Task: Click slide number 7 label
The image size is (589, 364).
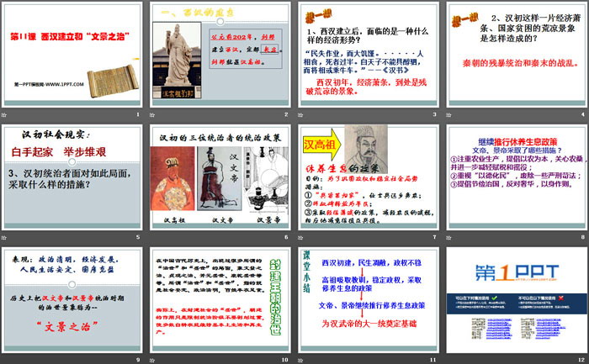Action: tap(435, 237)
